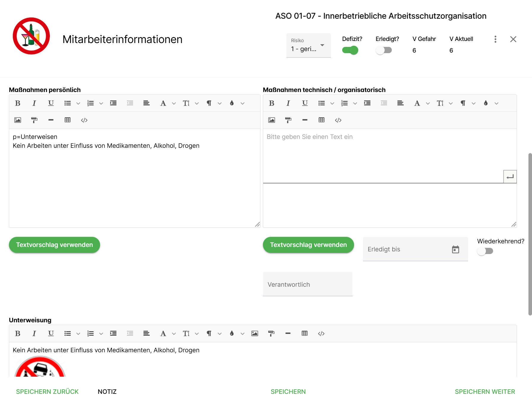Open calendar picker for Erledigt bis

click(455, 250)
